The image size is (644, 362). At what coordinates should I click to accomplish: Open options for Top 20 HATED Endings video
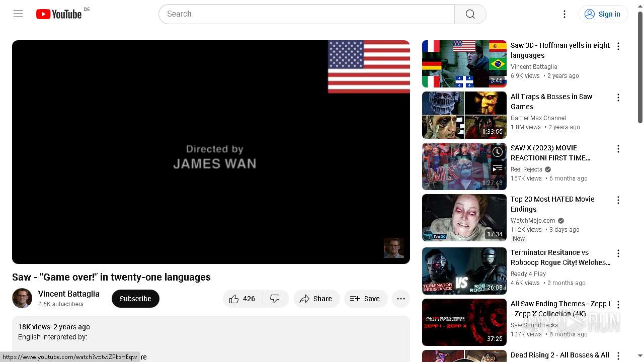618,200
